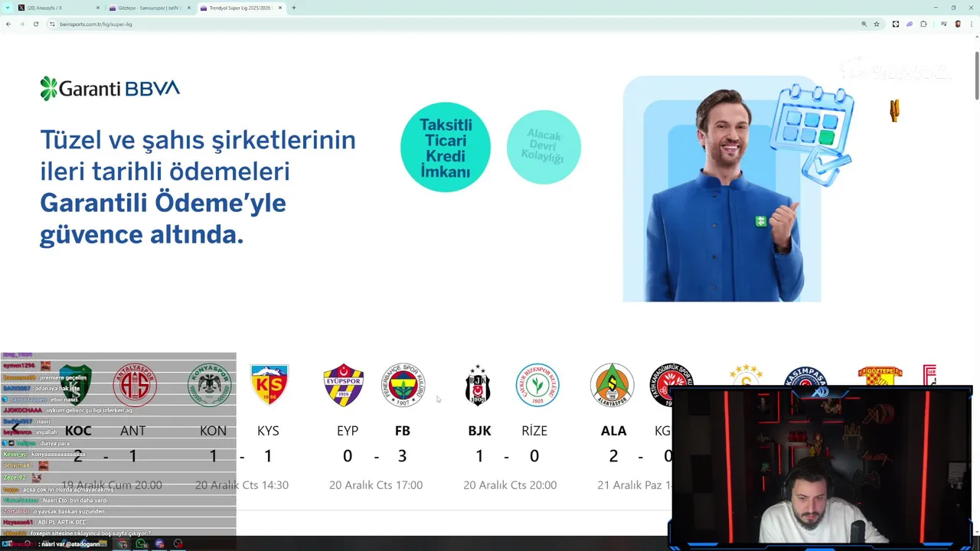This screenshot has width=980, height=551.
Task: Click the KON team label
Action: click(213, 431)
